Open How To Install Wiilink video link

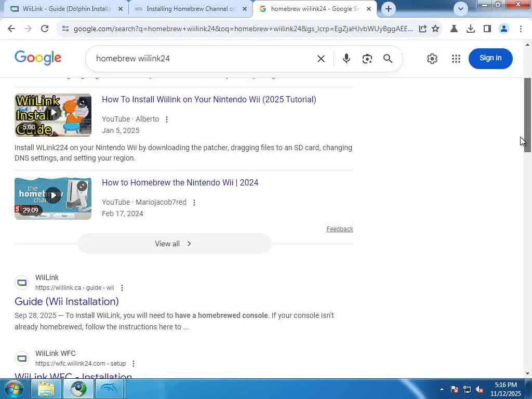209,99
